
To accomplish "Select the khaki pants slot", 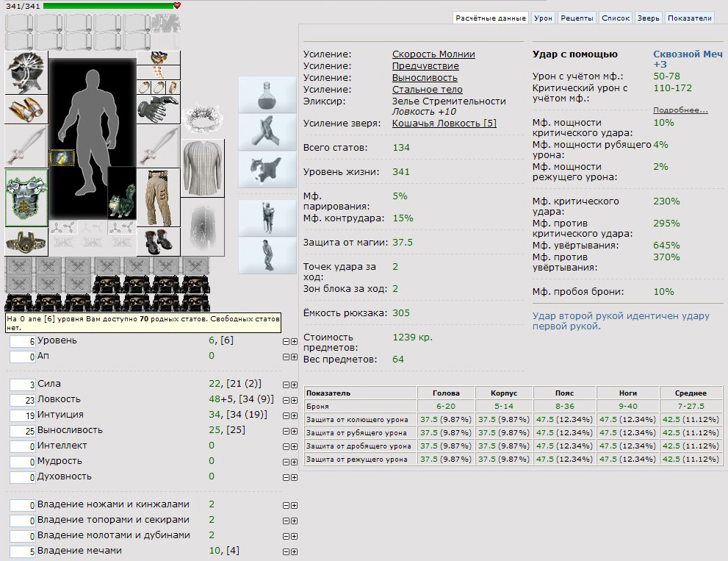I will (159, 198).
